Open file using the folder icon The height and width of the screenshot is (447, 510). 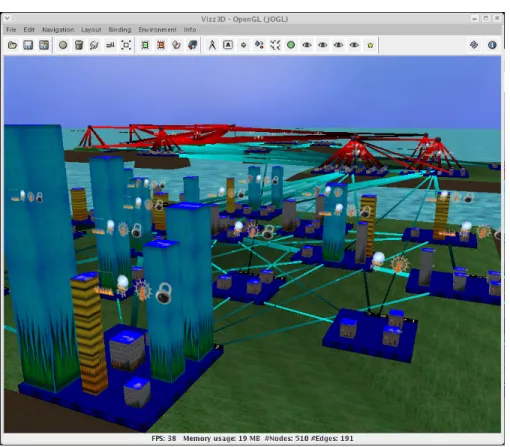[x=12, y=45]
